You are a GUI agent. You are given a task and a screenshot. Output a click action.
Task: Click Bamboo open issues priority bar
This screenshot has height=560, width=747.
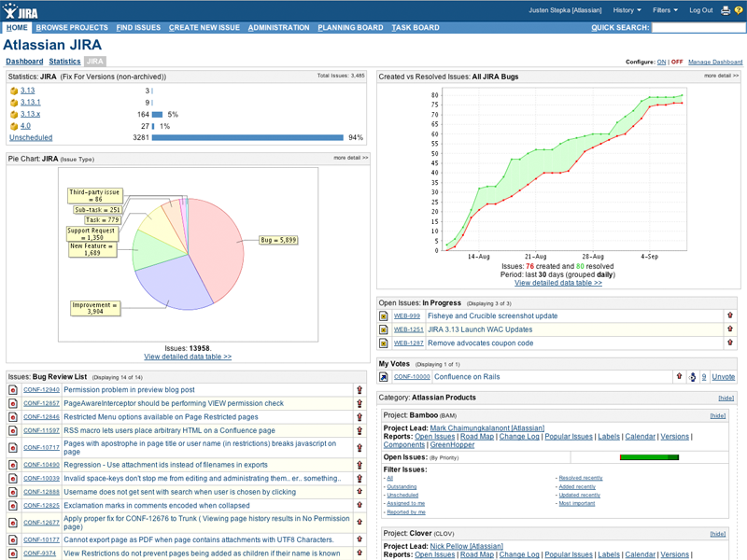click(x=650, y=457)
